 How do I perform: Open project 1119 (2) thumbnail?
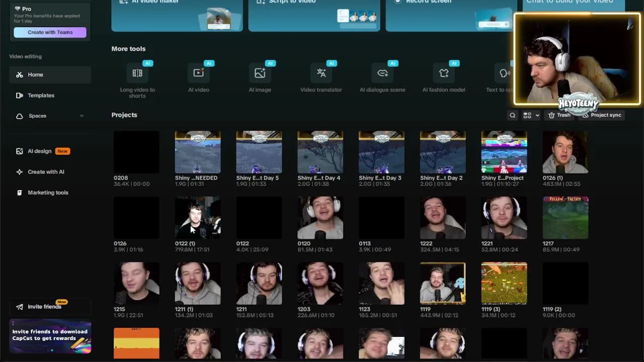566,284
